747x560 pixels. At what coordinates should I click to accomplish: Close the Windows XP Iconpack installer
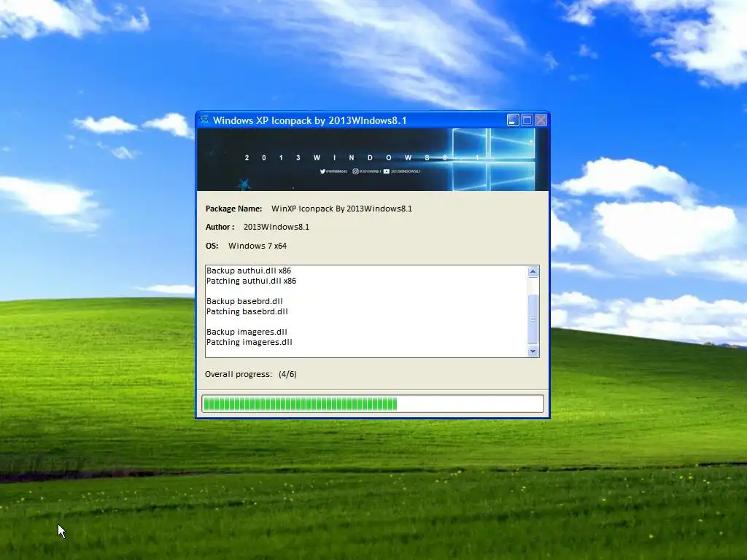point(541,120)
